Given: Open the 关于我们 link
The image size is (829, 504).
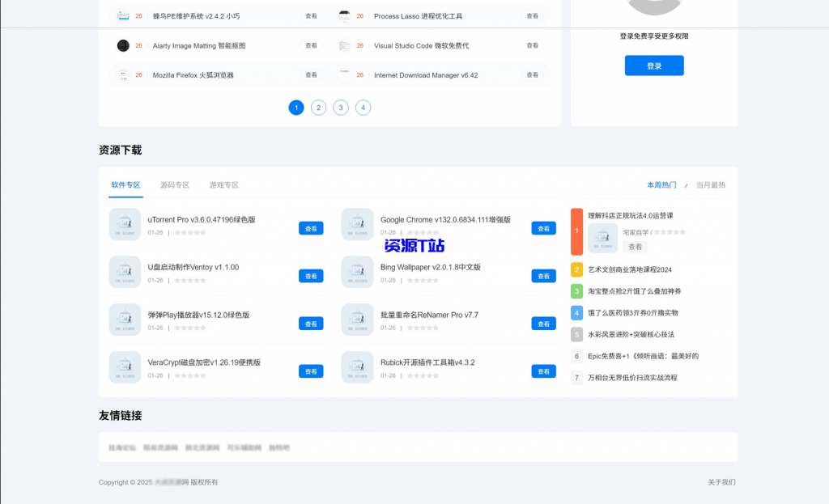Looking at the screenshot, I should [720, 481].
